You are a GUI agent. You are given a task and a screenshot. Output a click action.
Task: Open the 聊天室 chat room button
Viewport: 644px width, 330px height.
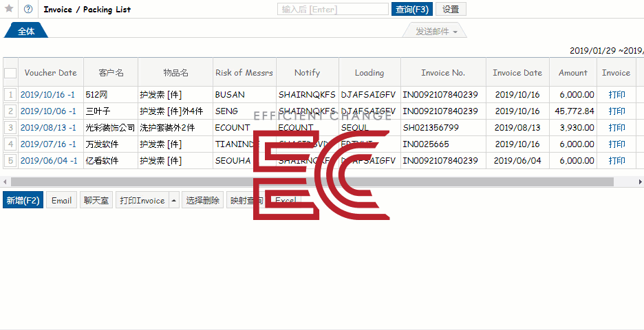click(96, 200)
